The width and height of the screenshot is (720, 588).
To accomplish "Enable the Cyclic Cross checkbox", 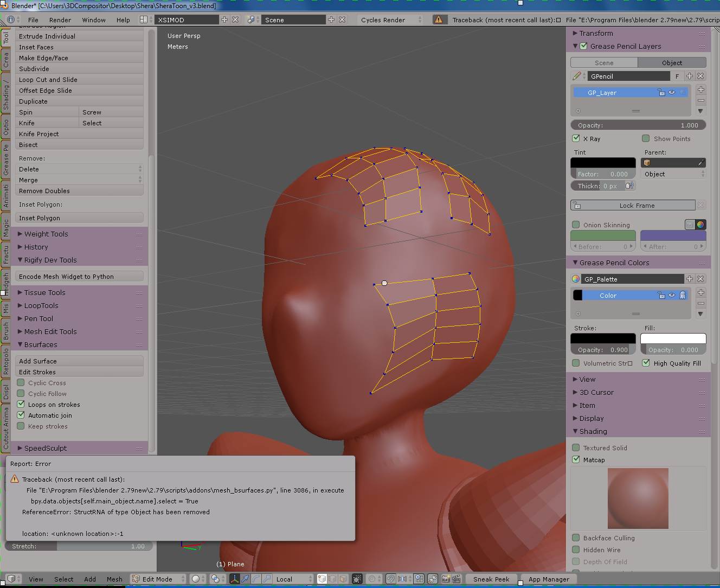I will (x=21, y=382).
